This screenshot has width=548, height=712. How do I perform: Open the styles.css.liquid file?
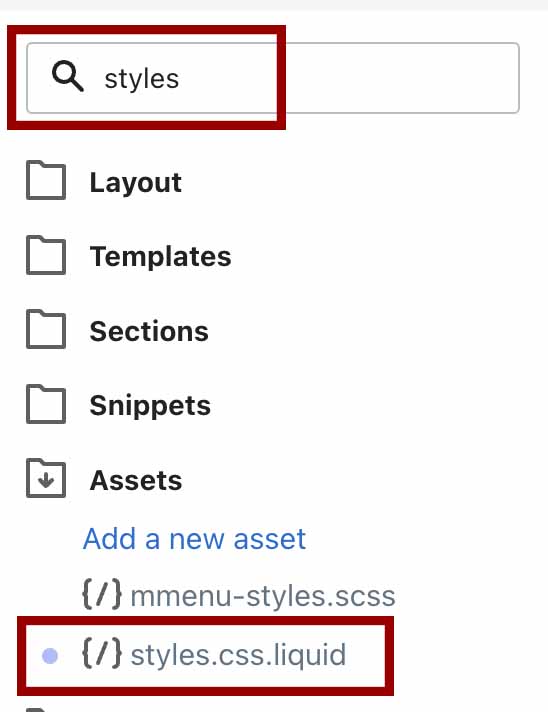238,655
